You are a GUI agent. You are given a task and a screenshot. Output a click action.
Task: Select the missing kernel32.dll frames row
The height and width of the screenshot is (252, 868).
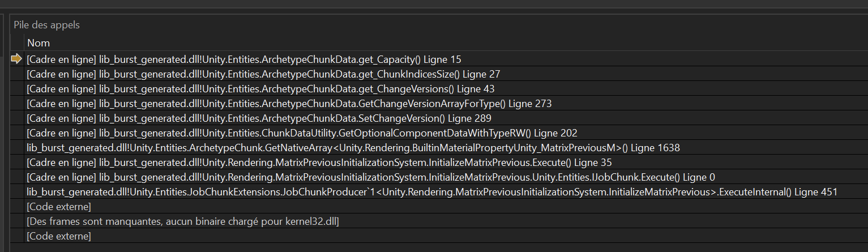click(182, 221)
